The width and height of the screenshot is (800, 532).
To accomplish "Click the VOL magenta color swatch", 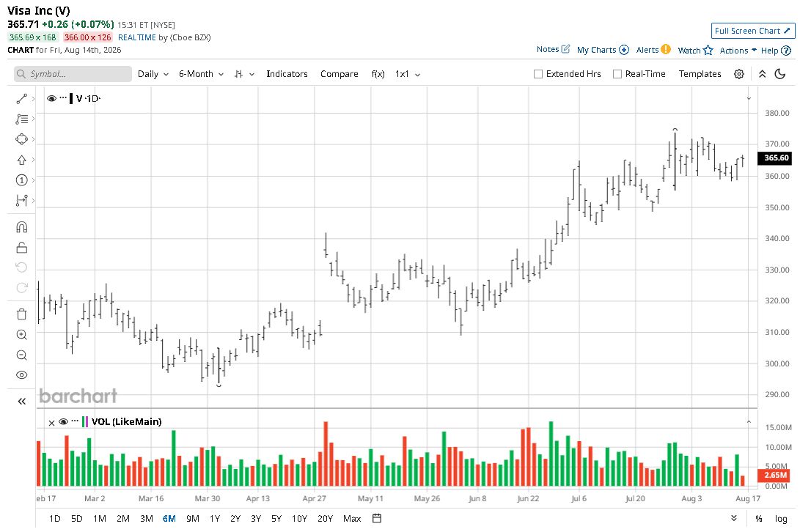I will coord(87,422).
